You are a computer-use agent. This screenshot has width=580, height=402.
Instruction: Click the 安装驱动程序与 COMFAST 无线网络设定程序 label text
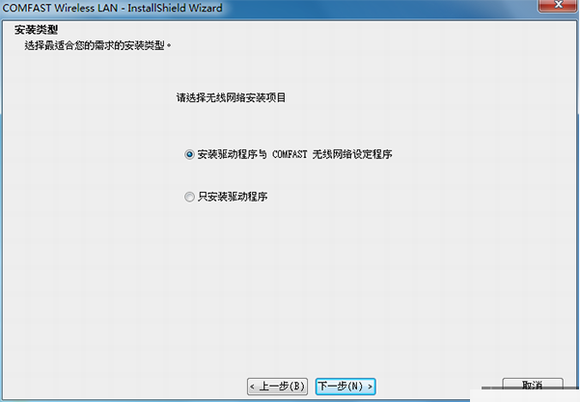pos(295,154)
